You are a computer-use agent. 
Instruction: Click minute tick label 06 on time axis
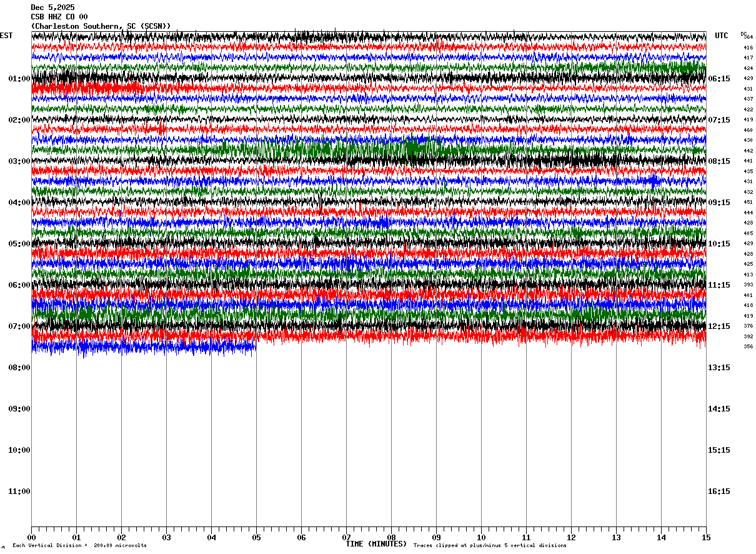pyautogui.click(x=301, y=537)
